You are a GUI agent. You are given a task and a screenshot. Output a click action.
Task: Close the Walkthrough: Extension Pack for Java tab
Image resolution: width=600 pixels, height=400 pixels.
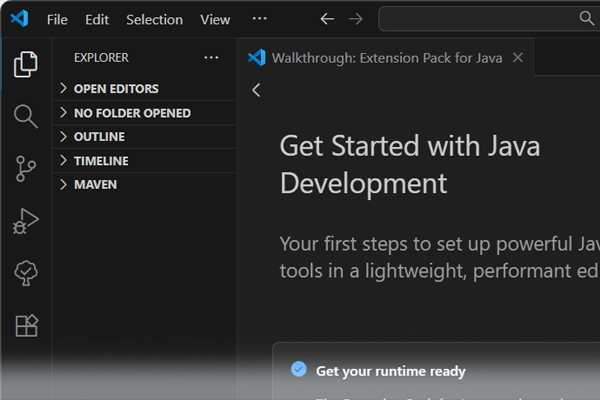[x=518, y=58]
